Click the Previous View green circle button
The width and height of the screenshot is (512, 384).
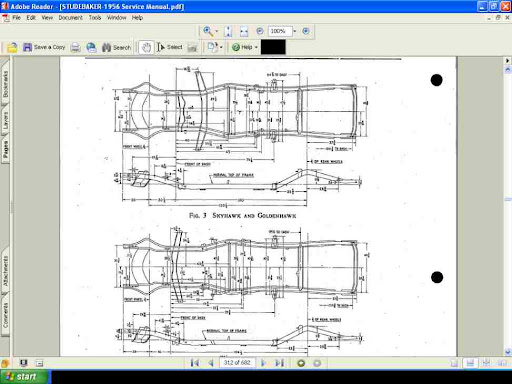[x=301, y=363]
